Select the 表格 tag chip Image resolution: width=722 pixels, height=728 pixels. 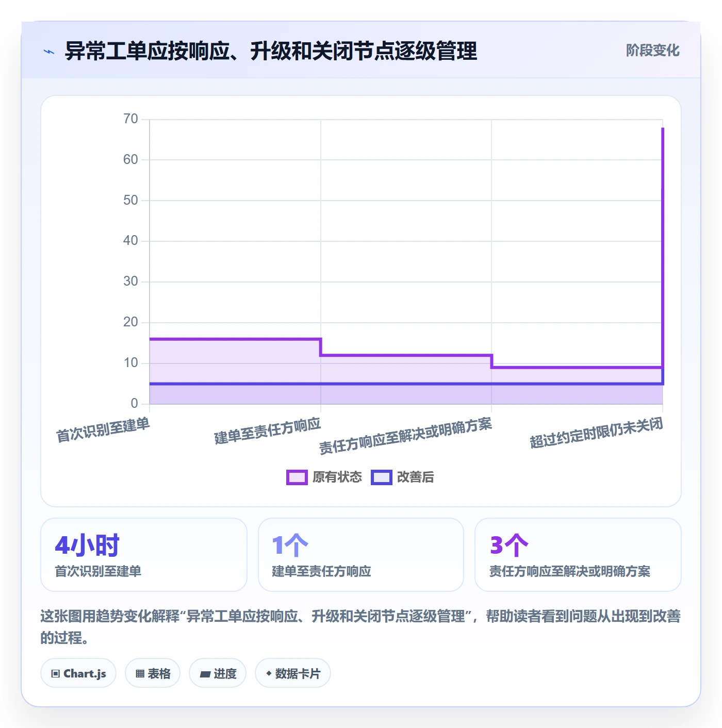pyautogui.click(x=153, y=673)
